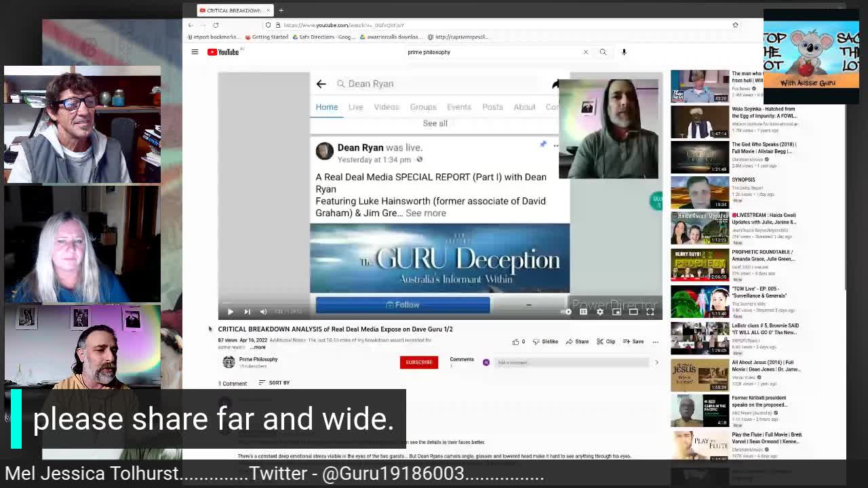Share the video
Screen dimensions: 868x488
[x=577, y=342]
